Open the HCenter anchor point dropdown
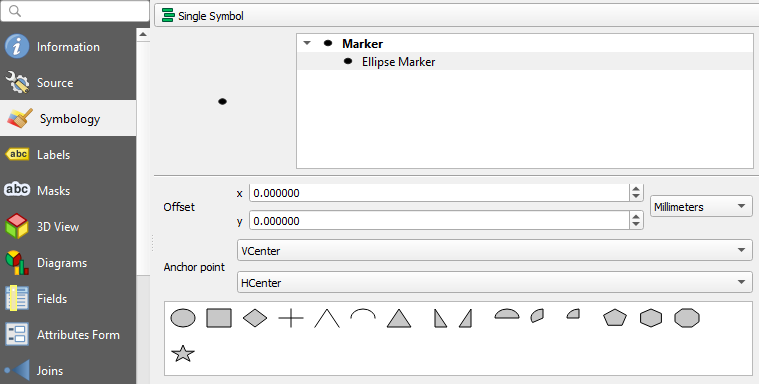The image size is (759, 384). (x=495, y=283)
